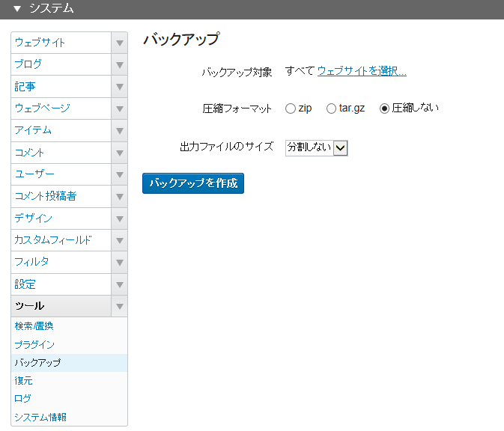Viewport: 504px width, 431px height.
Task: Open the ウェブサイト sidebar menu
Action: (61, 43)
